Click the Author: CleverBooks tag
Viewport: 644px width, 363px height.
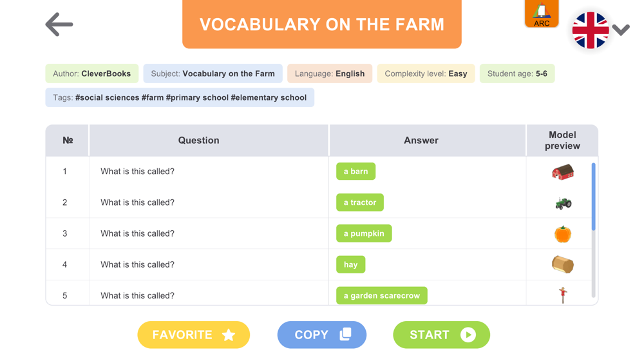click(91, 74)
